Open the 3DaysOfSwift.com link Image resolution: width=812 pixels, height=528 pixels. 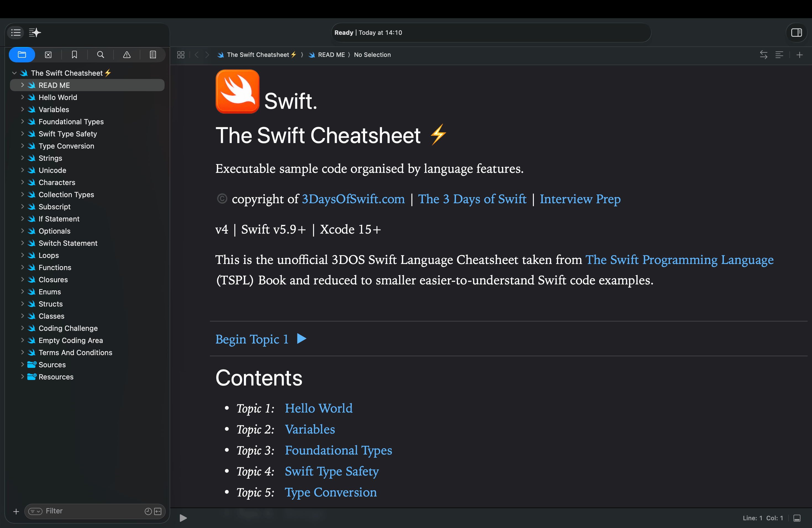353,199
